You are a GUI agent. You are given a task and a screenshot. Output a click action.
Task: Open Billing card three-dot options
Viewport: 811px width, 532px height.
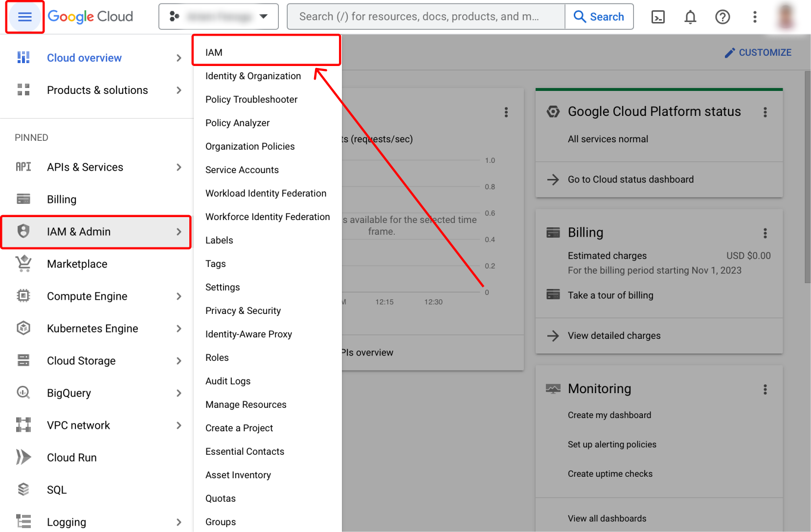765,233
